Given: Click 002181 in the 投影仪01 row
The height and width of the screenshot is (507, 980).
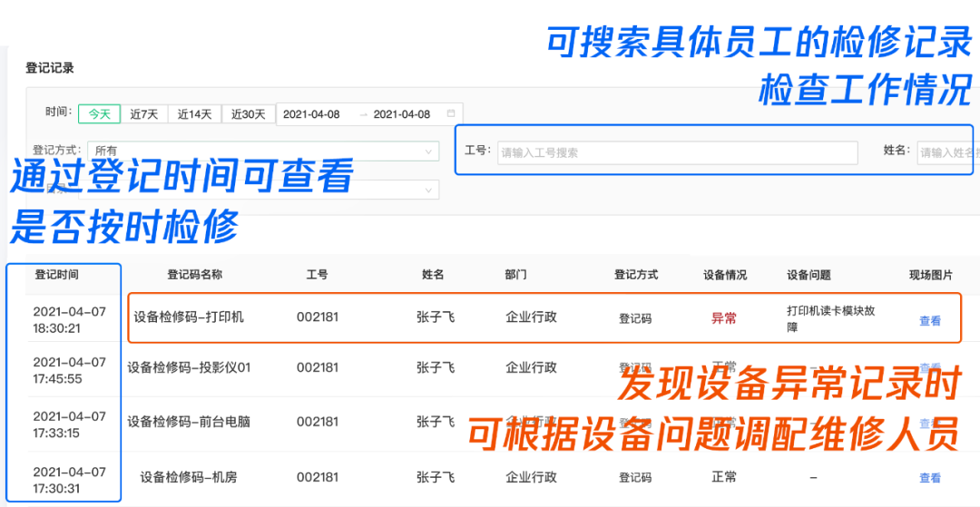Looking at the screenshot, I should (x=318, y=367).
